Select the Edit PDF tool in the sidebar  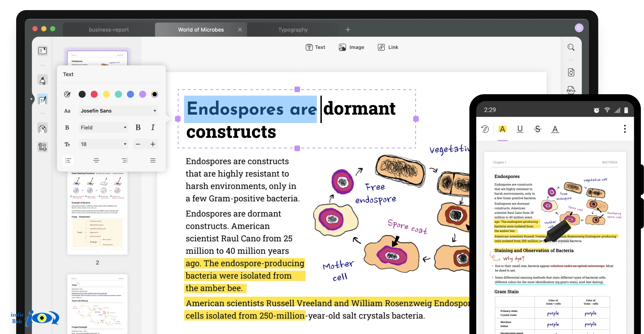43,100
